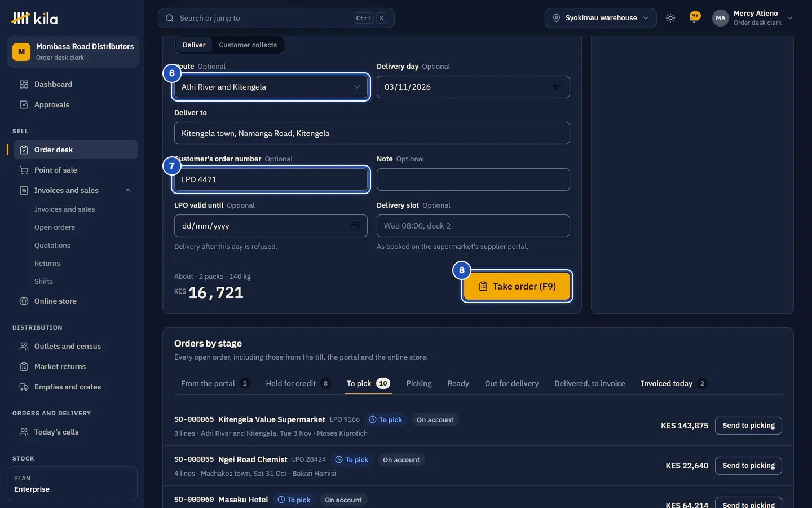812x508 pixels.
Task: Switch to the From the portal tab
Action: 215,383
